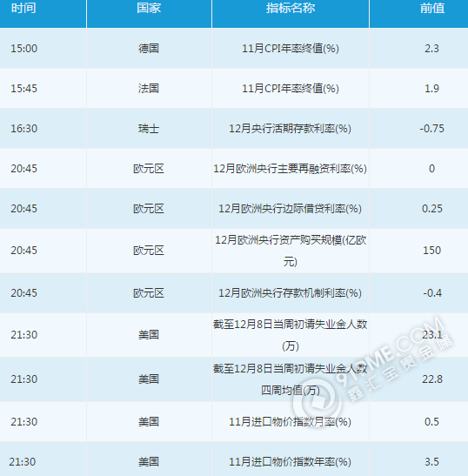Open 12月央行活期存款利率 indicator for 瑞士

pos(291,129)
